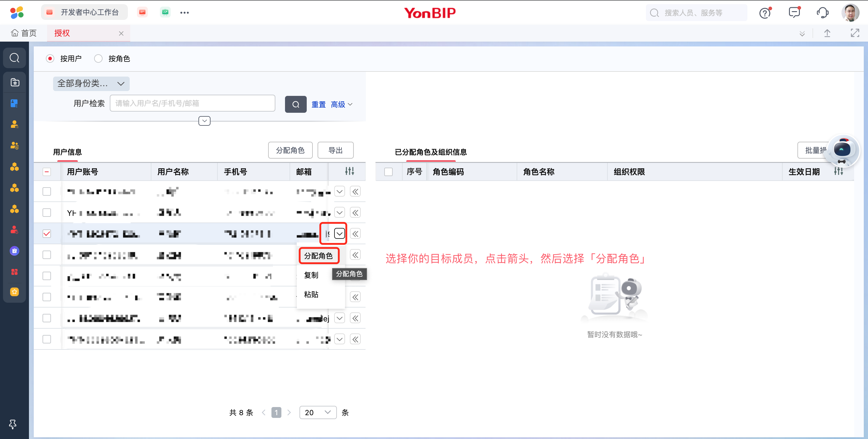This screenshot has width=868, height=439.
Task: Click the customer service headset icon
Action: (x=822, y=13)
